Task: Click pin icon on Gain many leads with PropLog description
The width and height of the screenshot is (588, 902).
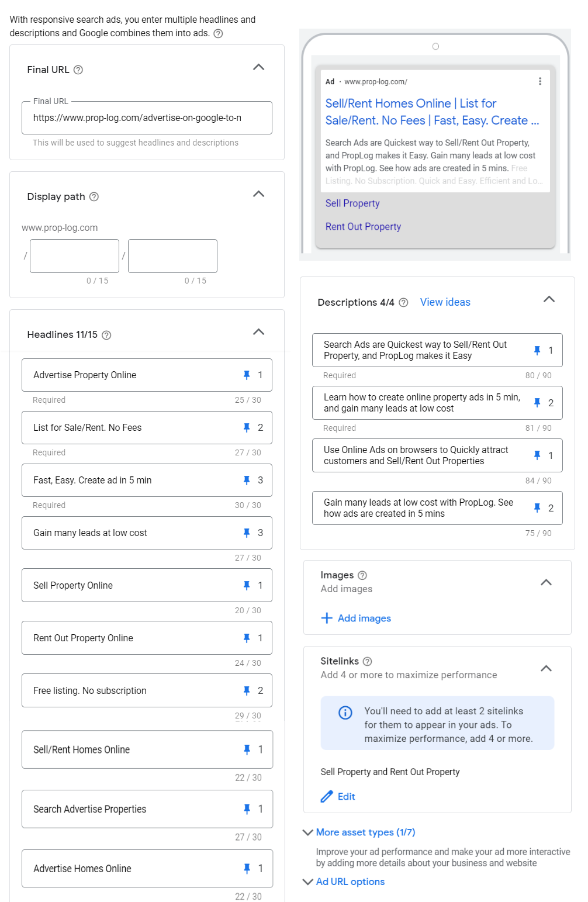Action: coord(537,508)
